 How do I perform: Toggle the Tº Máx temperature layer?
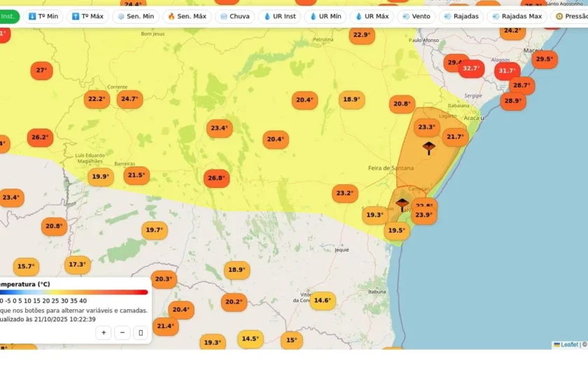pyautogui.click(x=87, y=17)
